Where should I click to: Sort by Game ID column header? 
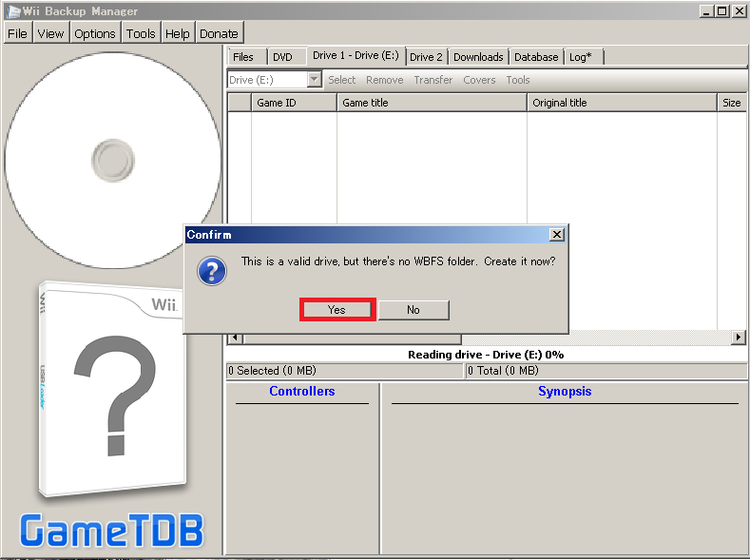pyautogui.click(x=294, y=103)
